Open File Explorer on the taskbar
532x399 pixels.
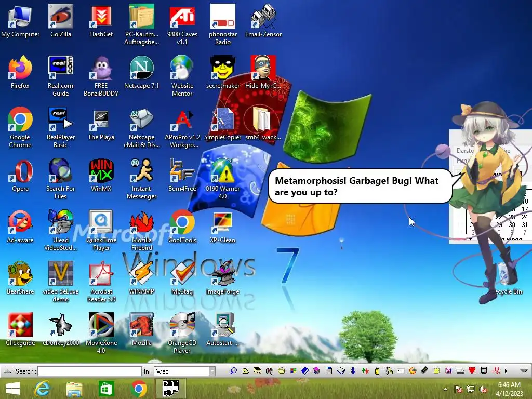74,389
